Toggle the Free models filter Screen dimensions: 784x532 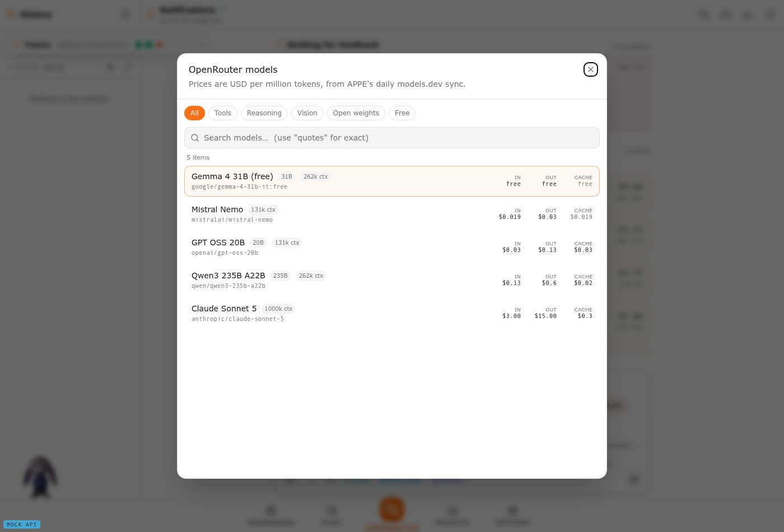pyautogui.click(x=402, y=113)
